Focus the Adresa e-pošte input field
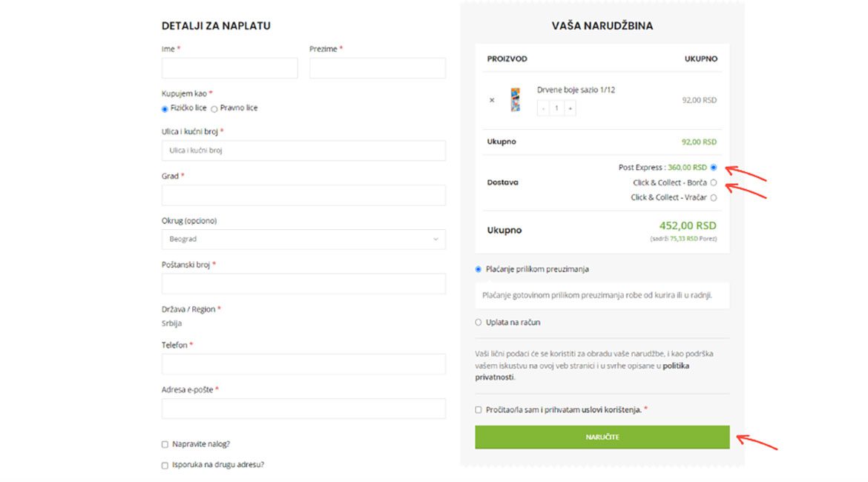The image size is (868, 482). click(303, 409)
